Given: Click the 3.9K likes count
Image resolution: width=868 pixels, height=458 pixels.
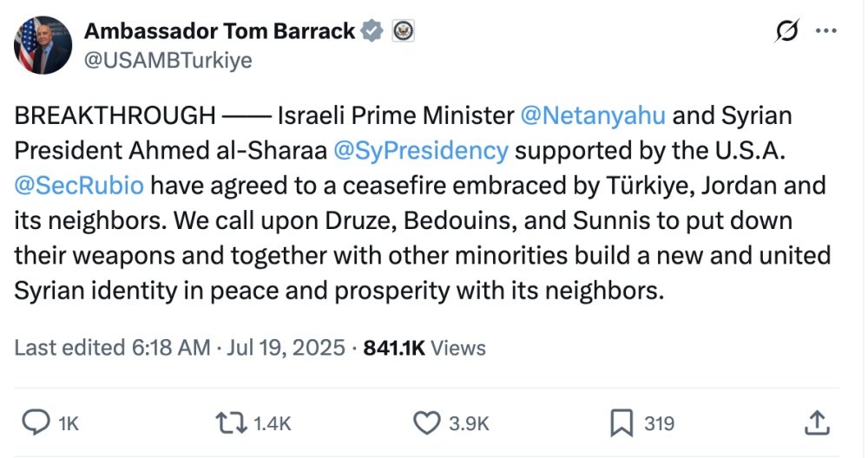Looking at the screenshot, I should coord(469,423).
